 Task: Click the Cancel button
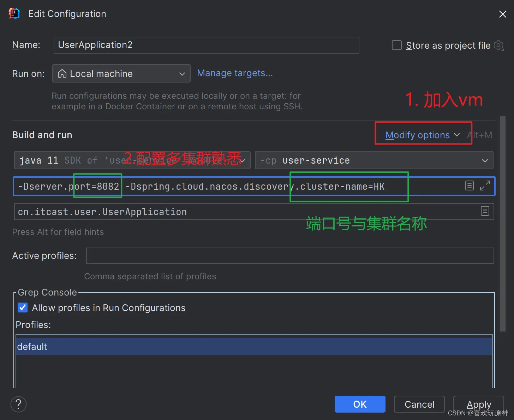click(x=419, y=404)
